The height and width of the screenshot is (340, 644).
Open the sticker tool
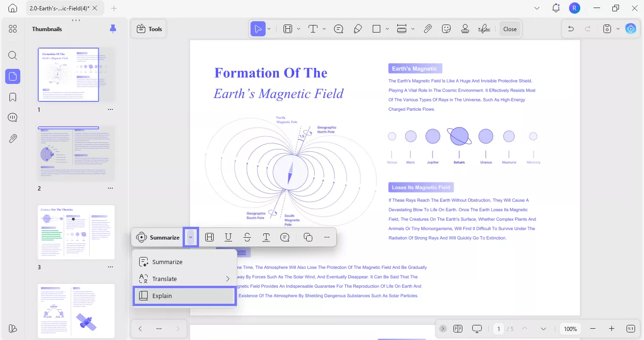[446, 29]
